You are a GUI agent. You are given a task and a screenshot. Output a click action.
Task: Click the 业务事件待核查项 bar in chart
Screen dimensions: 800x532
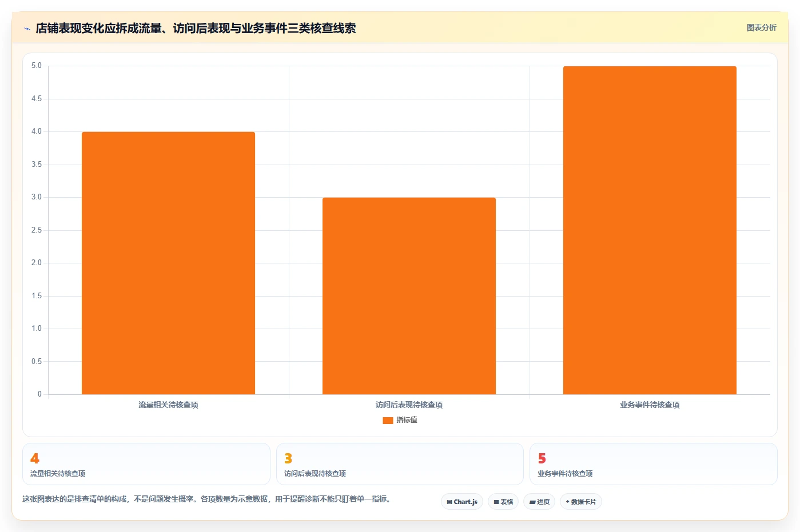point(650,230)
